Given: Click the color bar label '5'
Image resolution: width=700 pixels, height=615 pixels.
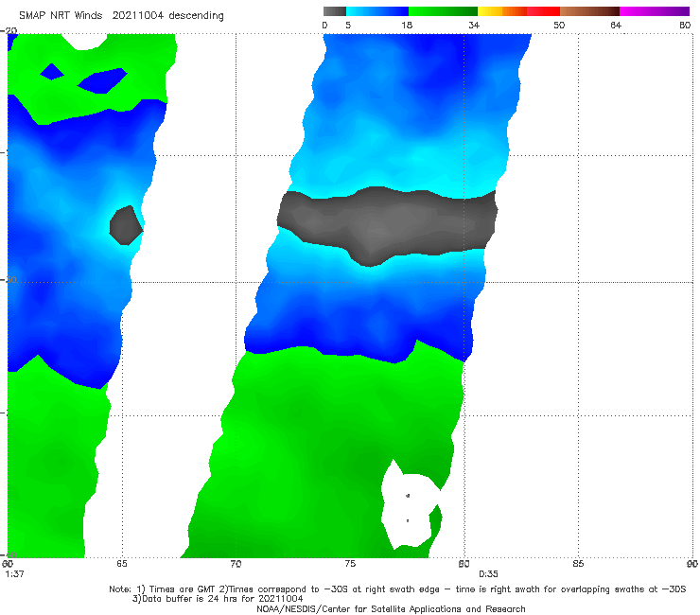Looking at the screenshot, I should (348, 25).
